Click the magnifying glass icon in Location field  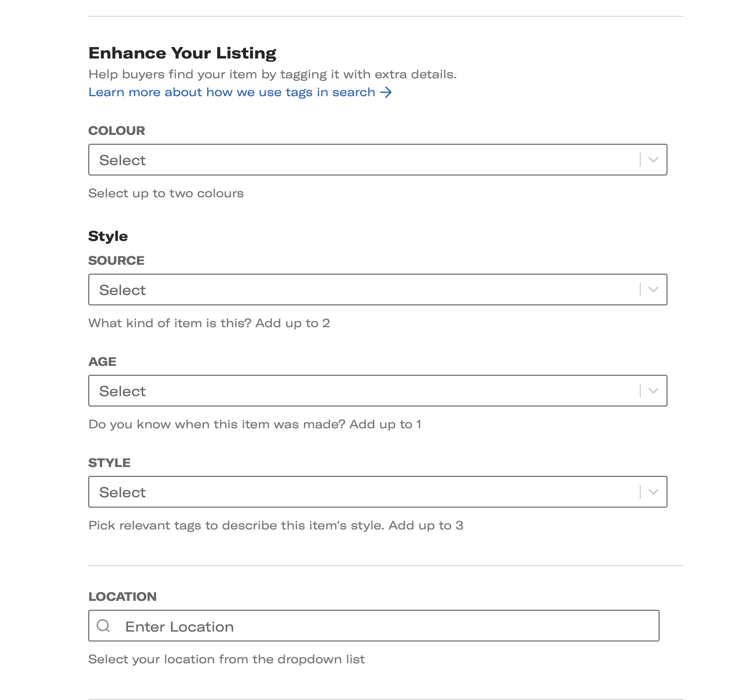103,626
